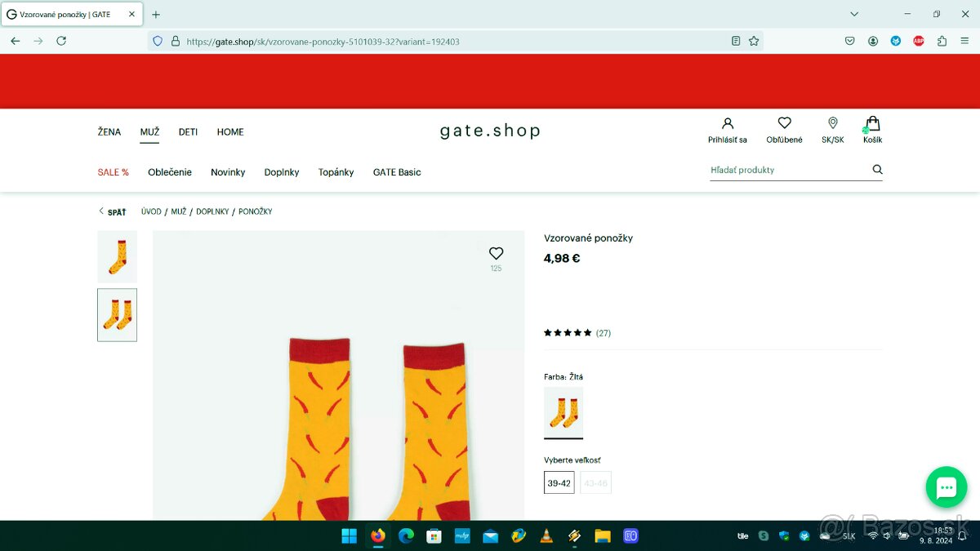Add socks to favorites via product heart
The width and height of the screenshot is (980, 551).
click(496, 254)
